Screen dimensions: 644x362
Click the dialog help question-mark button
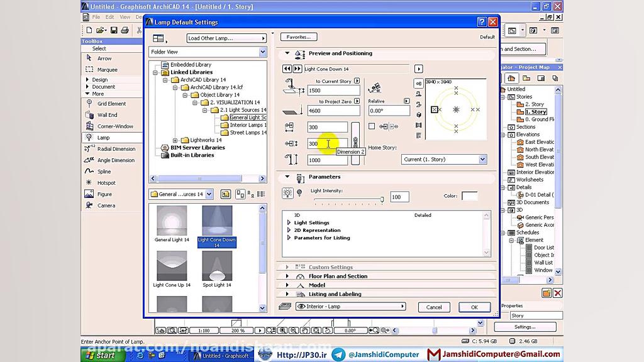point(482,22)
